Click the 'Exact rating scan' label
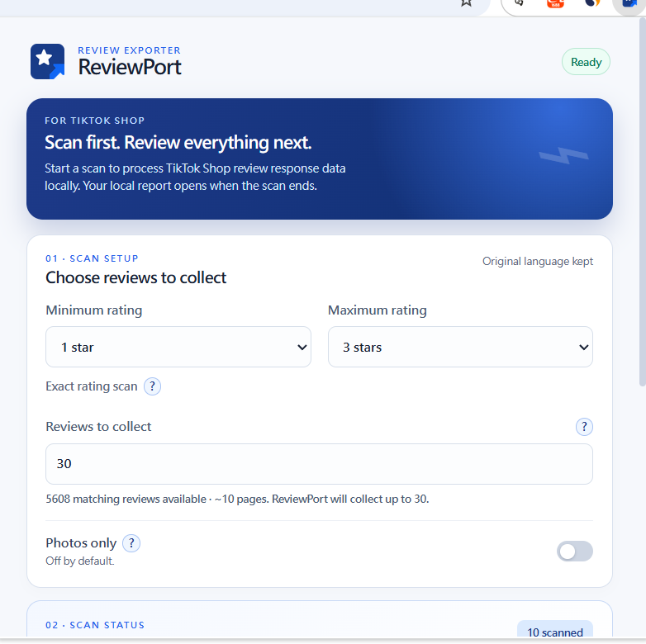Image resolution: width=646 pixels, height=644 pixels. pos(92,386)
